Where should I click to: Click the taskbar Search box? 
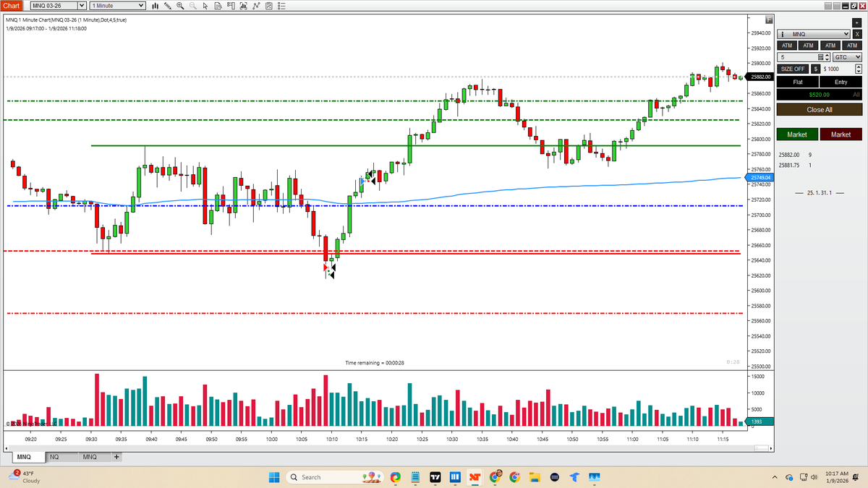click(335, 477)
